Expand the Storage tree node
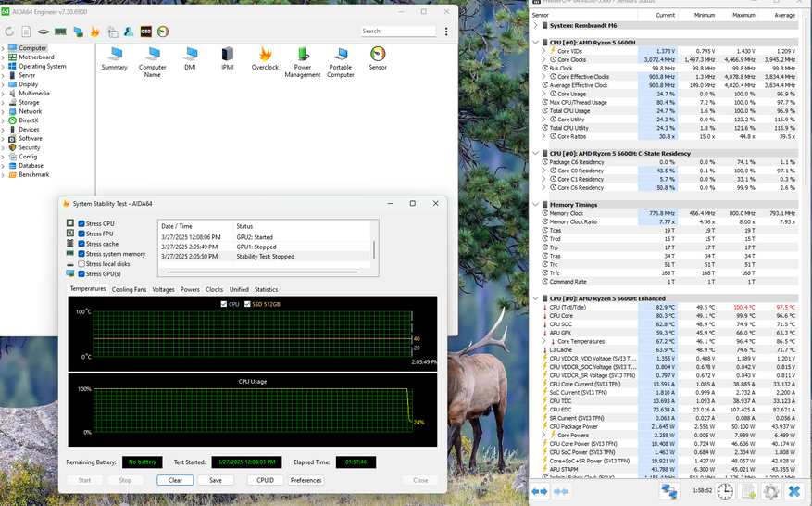 [x=3, y=102]
